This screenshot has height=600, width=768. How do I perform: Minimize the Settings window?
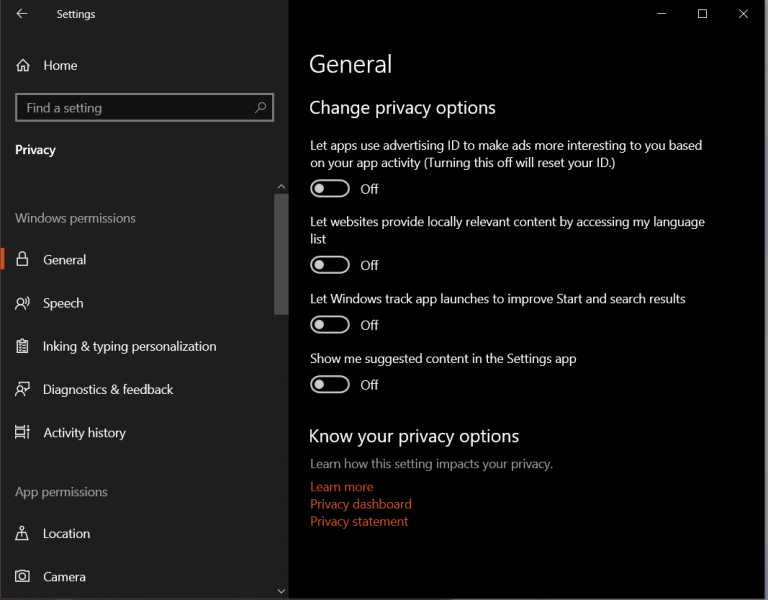[x=661, y=14]
